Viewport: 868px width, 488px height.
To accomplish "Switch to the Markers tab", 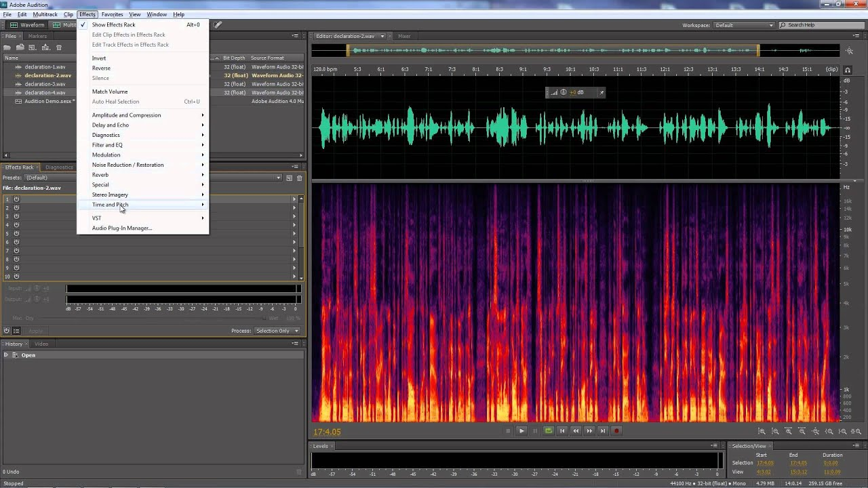I will (37, 36).
